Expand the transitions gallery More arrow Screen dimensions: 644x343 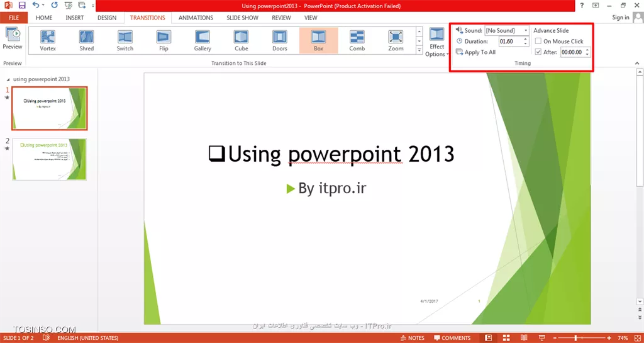(419, 50)
